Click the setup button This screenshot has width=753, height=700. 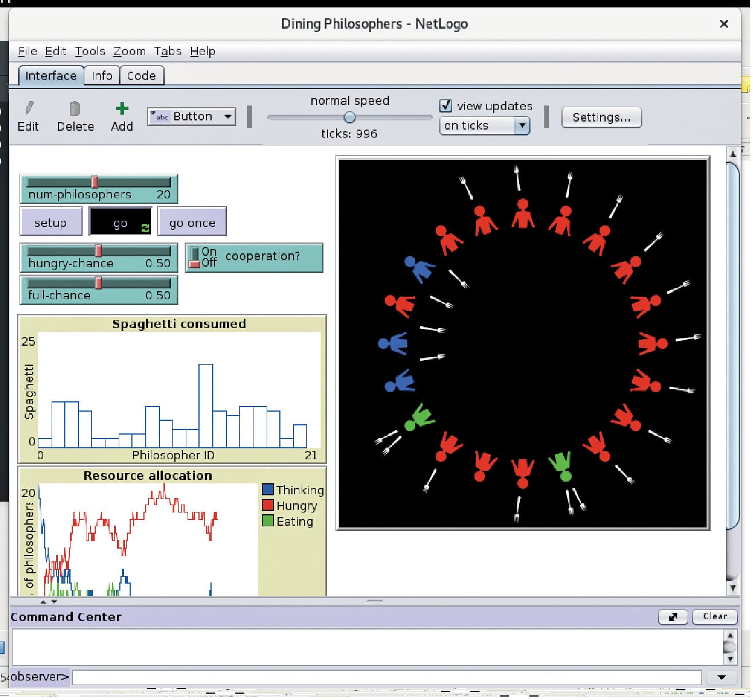coord(51,222)
